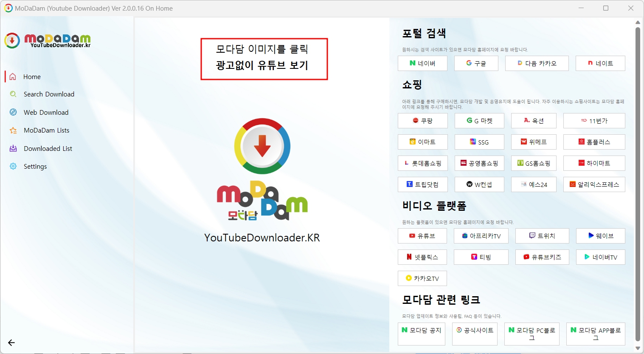Open Settings in sidebar
This screenshot has height=354, width=644.
tap(35, 167)
